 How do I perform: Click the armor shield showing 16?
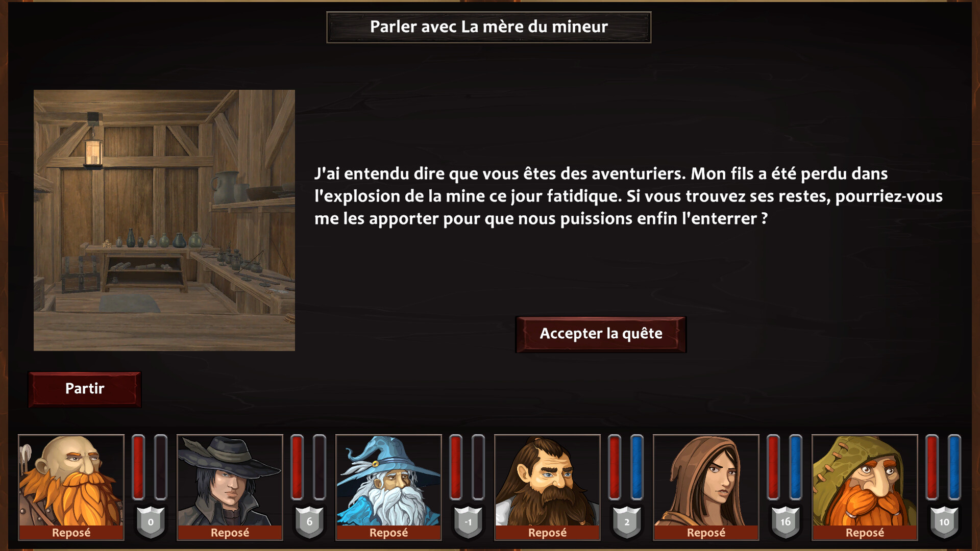click(x=786, y=522)
